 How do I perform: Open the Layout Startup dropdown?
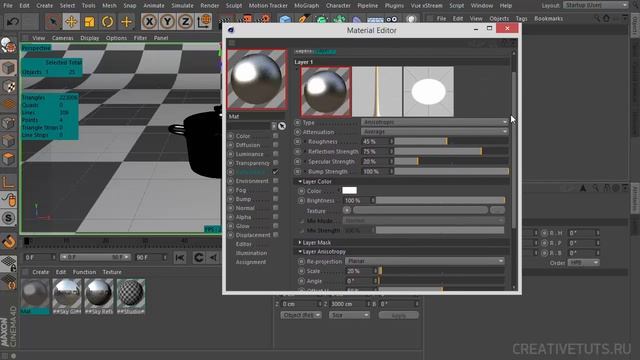tap(596, 5)
